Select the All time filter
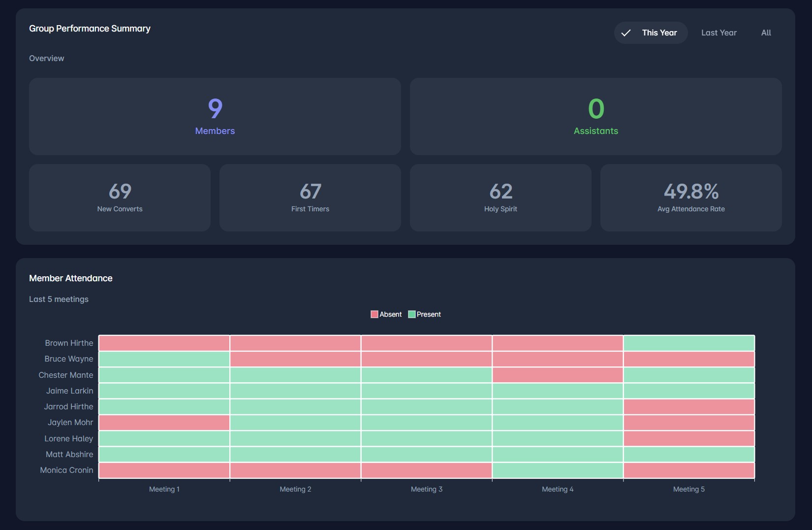The height and width of the screenshot is (530, 812). (x=766, y=33)
